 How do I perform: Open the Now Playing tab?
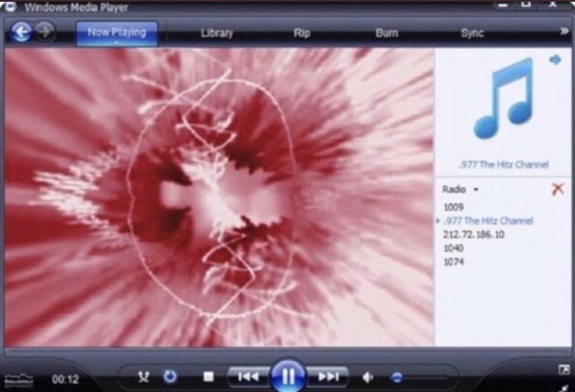coord(116,33)
